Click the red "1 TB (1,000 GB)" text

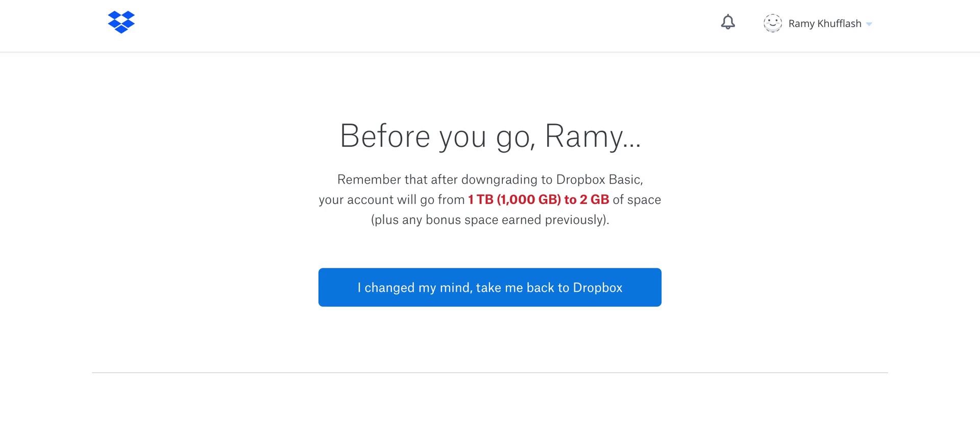(514, 199)
